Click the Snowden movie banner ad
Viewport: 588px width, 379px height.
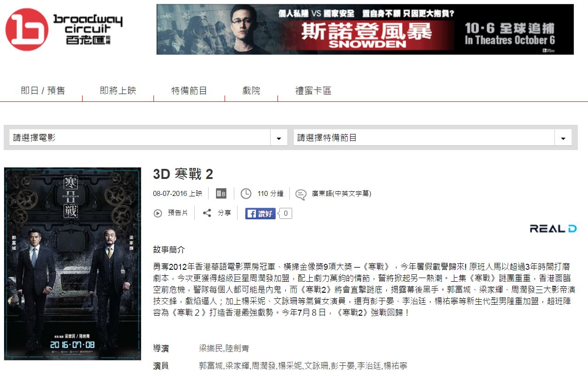(365, 29)
